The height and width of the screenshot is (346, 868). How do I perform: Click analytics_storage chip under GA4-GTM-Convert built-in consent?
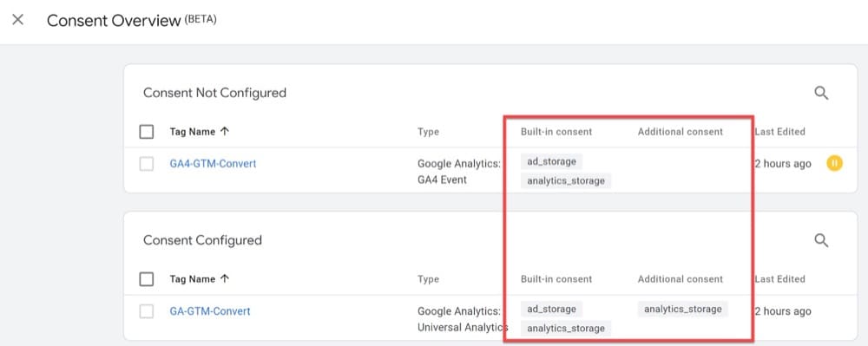(566, 180)
